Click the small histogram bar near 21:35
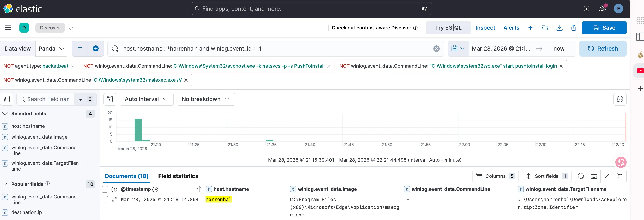This screenshot has height=220, width=644. pyautogui.click(x=269, y=141)
